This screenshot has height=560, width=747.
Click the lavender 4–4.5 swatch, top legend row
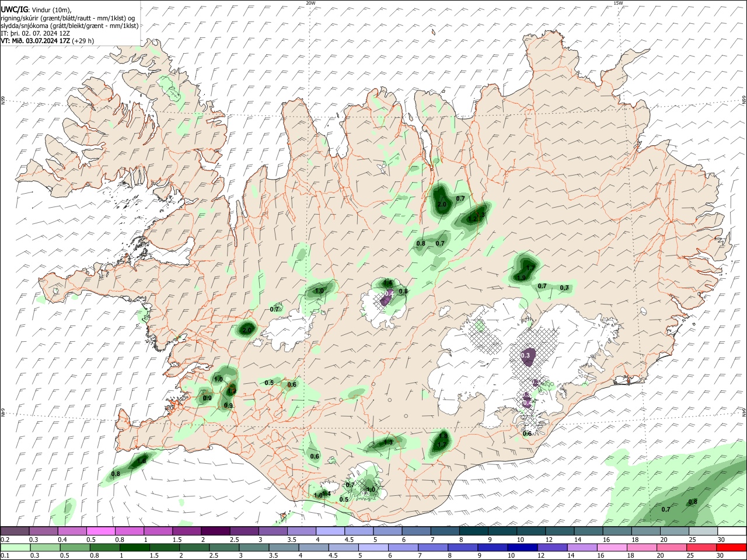pyautogui.click(x=331, y=531)
